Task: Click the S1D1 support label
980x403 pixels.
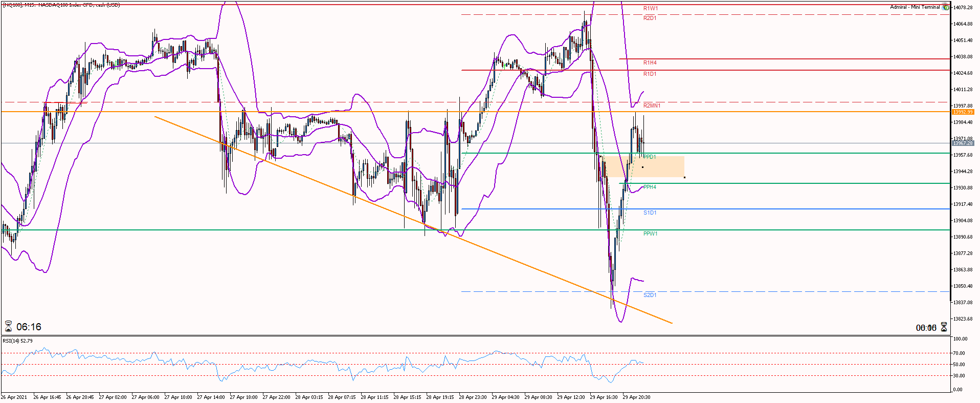Action: point(650,213)
